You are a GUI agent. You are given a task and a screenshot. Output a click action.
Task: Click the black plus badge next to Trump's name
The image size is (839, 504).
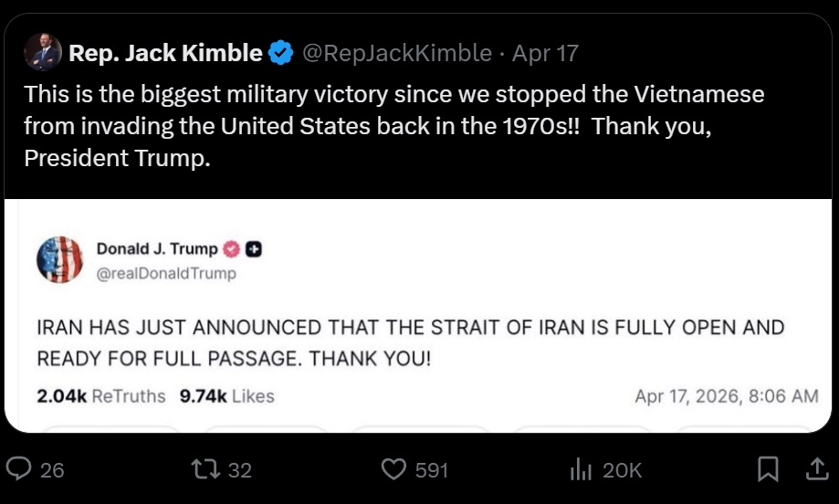point(255,249)
